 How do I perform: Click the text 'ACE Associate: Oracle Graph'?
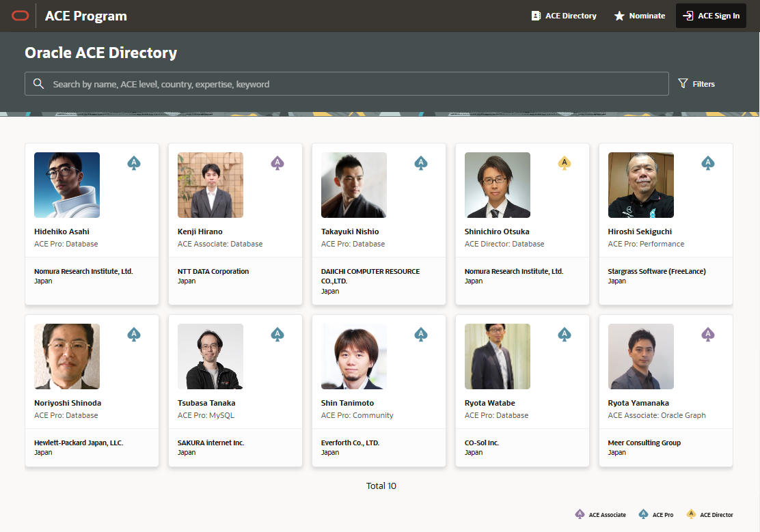657,415
